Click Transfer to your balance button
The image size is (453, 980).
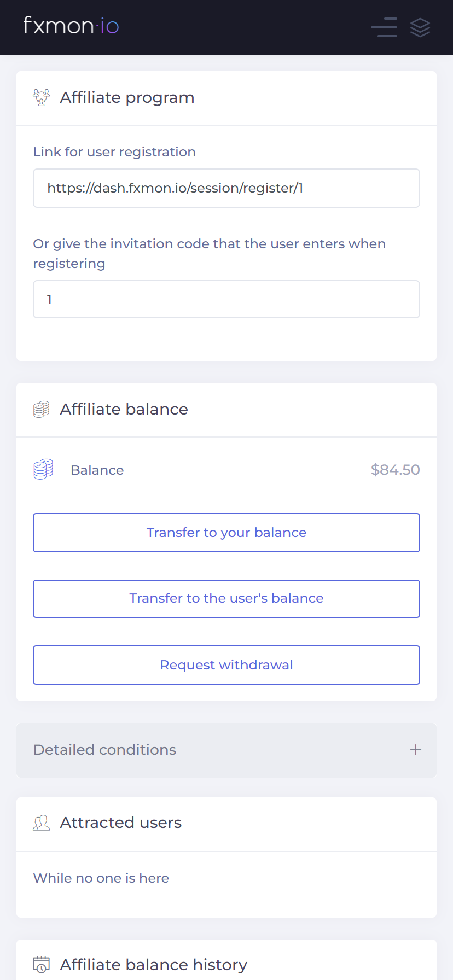click(x=226, y=533)
